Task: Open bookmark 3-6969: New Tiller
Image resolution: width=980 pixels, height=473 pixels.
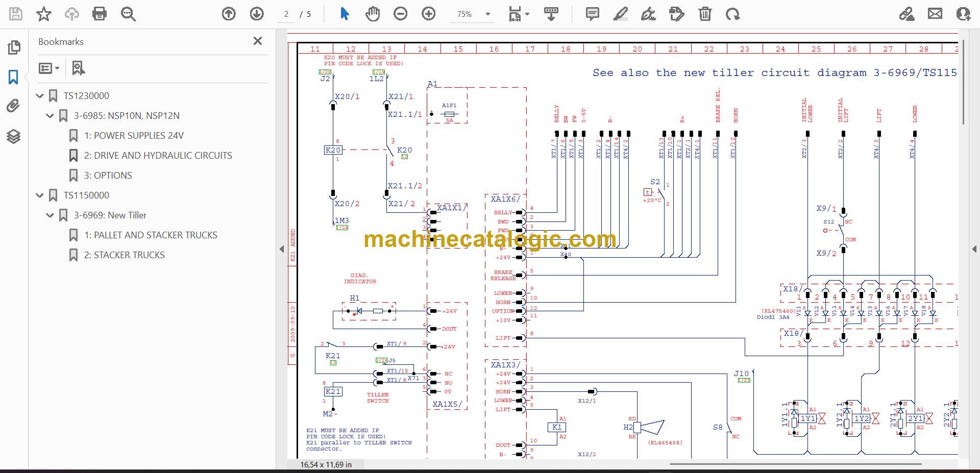Action: click(x=110, y=215)
